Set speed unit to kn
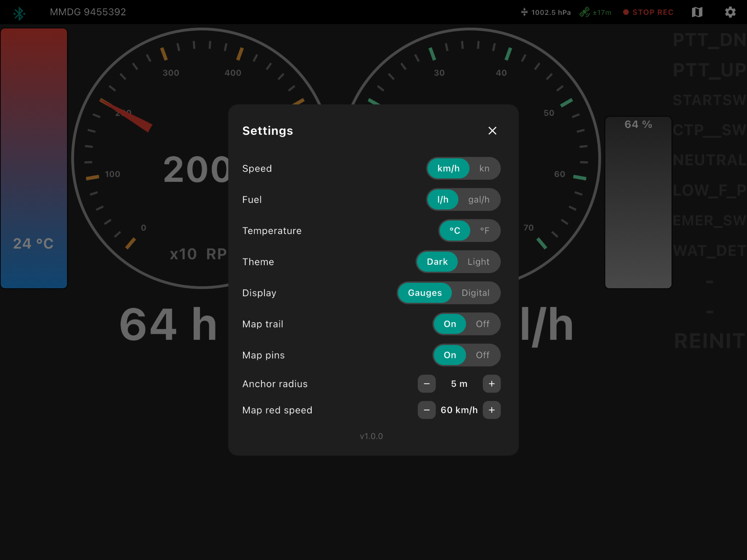The width and height of the screenshot is (747, 560). click(x=484, y=168)
